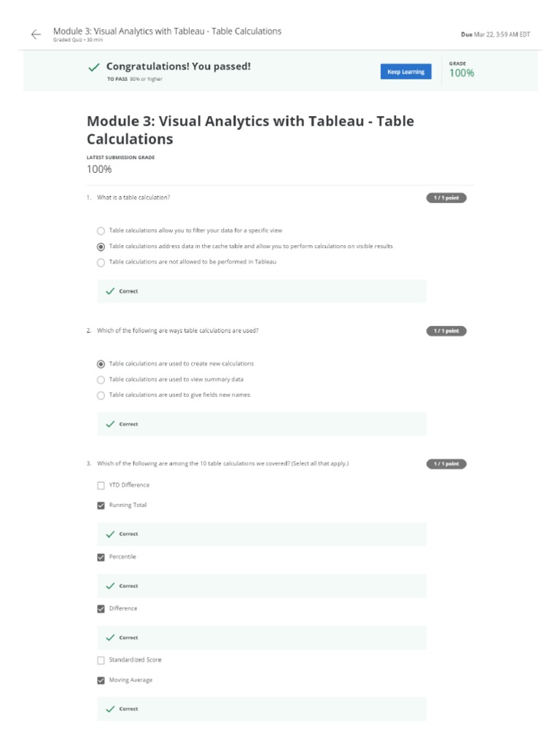
Task: Uncheck the Difference checkbox
Action: pyautogui.click(x=101, y=608)
